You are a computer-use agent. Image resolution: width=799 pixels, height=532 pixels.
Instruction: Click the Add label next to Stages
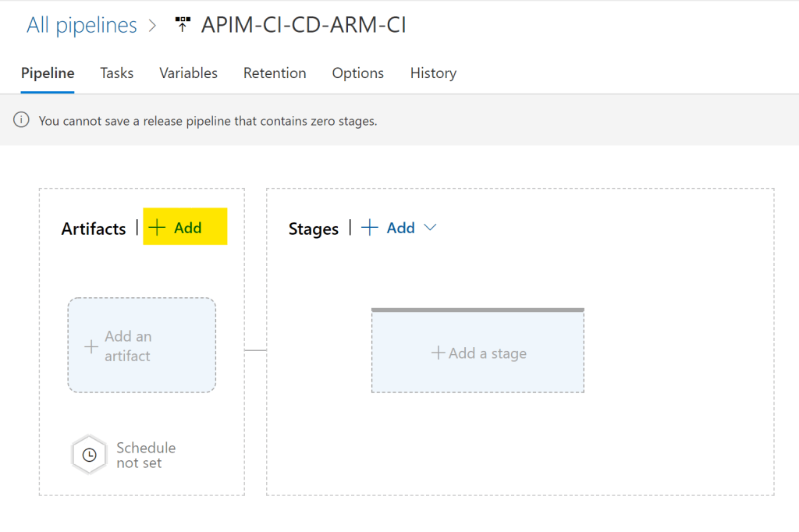click(400, 228)
